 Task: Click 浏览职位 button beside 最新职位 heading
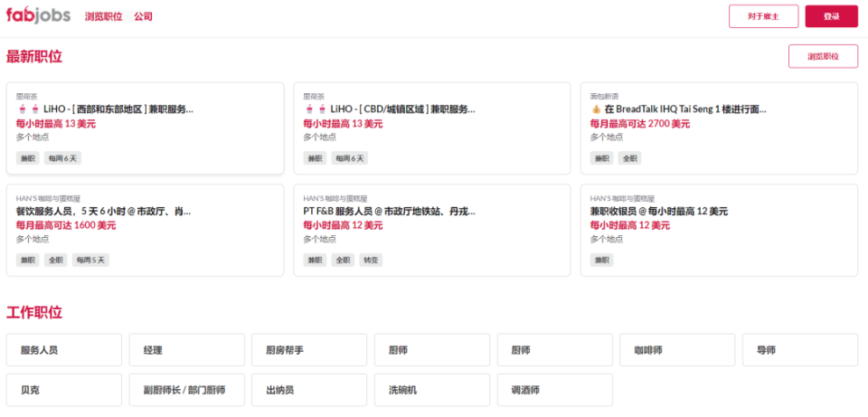pyautogui.click(x=823, y=56)
